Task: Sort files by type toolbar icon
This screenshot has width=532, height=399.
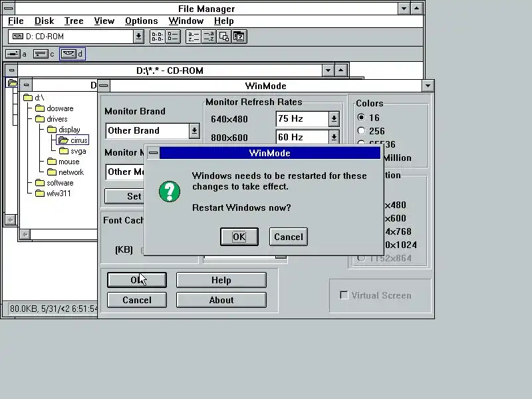Action: [x=209, y=37]
